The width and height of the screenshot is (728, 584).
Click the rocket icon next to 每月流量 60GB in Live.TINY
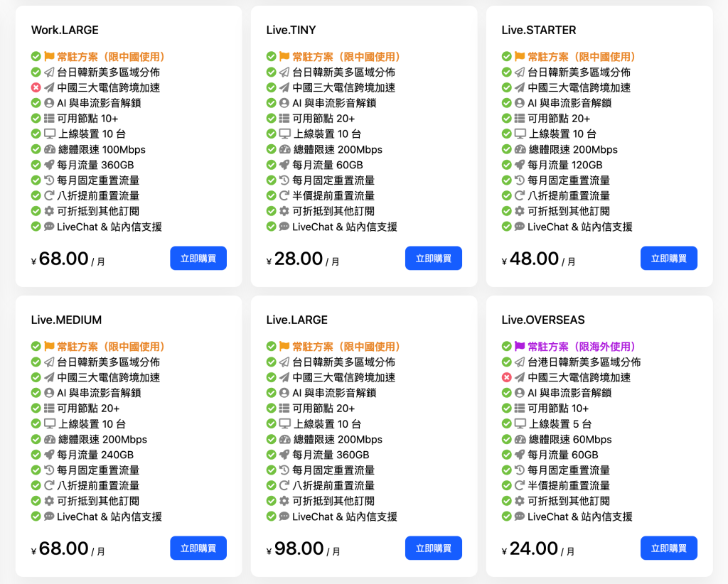[284, 165]
